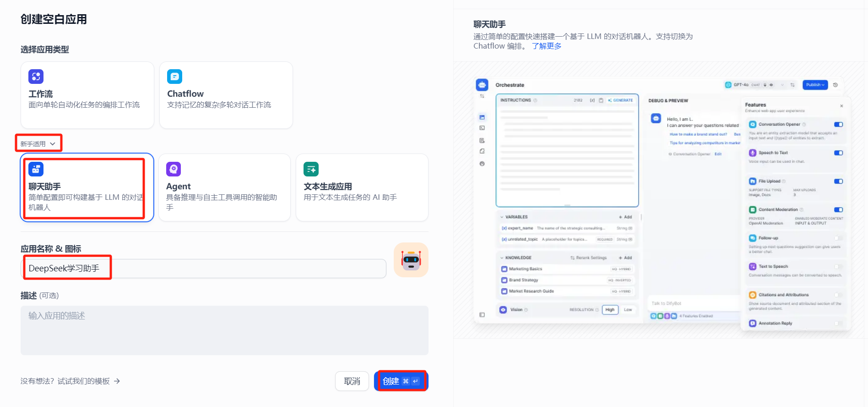Select the 工作流 app type icon
The width and height of the screenshot is (868, 407).
coord(36,77)
